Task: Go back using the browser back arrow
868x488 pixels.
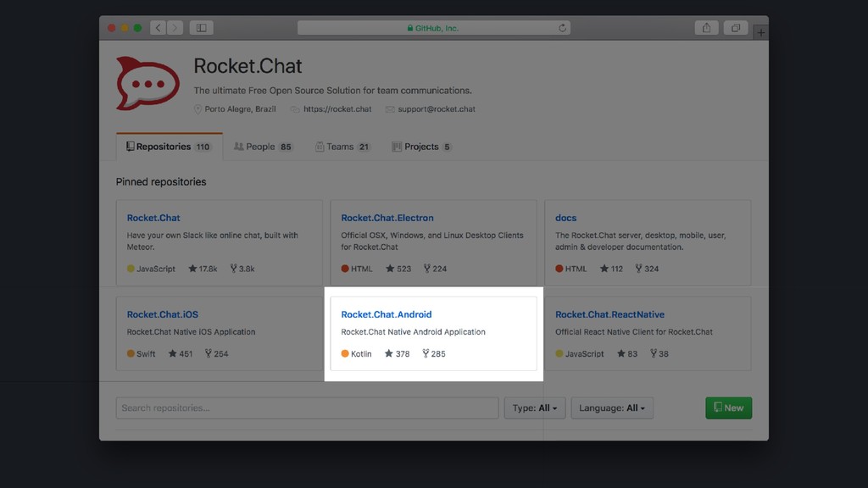Action: click(159, 28)
